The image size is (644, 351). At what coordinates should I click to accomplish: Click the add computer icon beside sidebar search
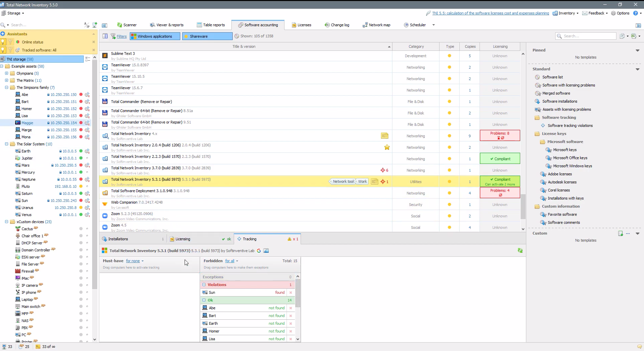(x=95, y=25)
